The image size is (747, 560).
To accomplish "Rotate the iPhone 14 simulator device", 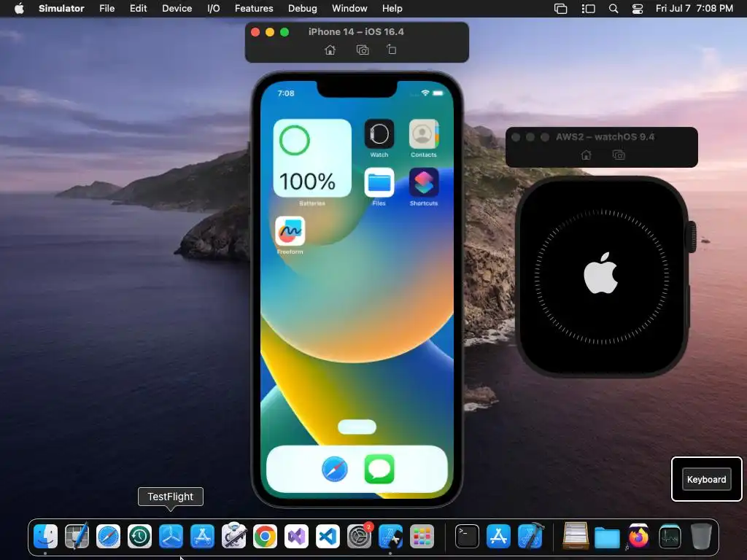I will tap(391, 50).
